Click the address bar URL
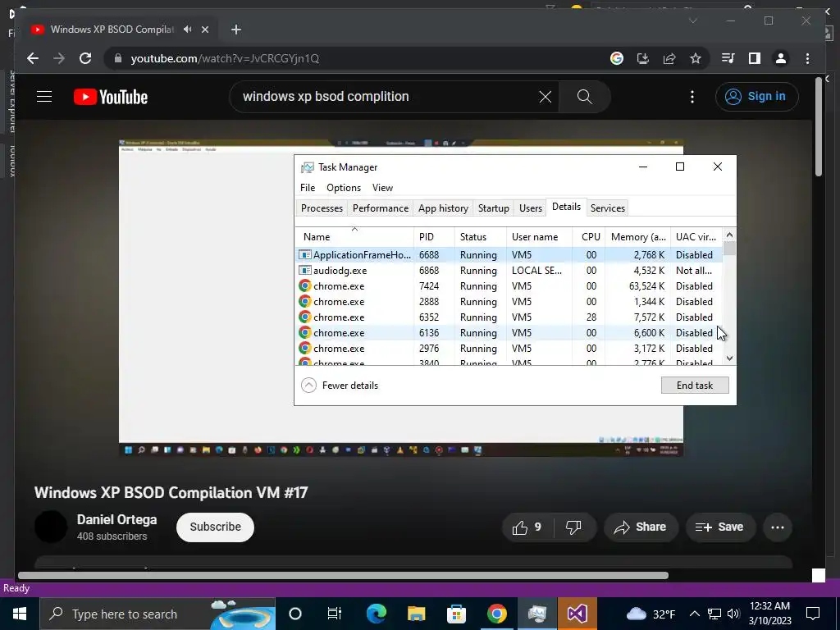Viewport: 840px width, 630px height. click(x=225, y=58)
